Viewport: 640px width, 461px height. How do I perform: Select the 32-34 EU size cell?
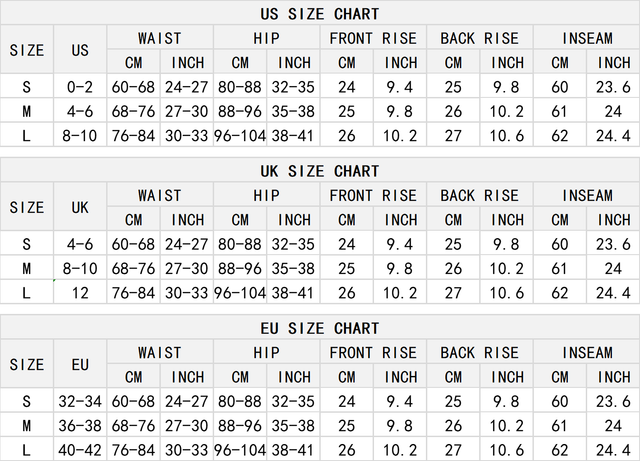pos(80,402)
